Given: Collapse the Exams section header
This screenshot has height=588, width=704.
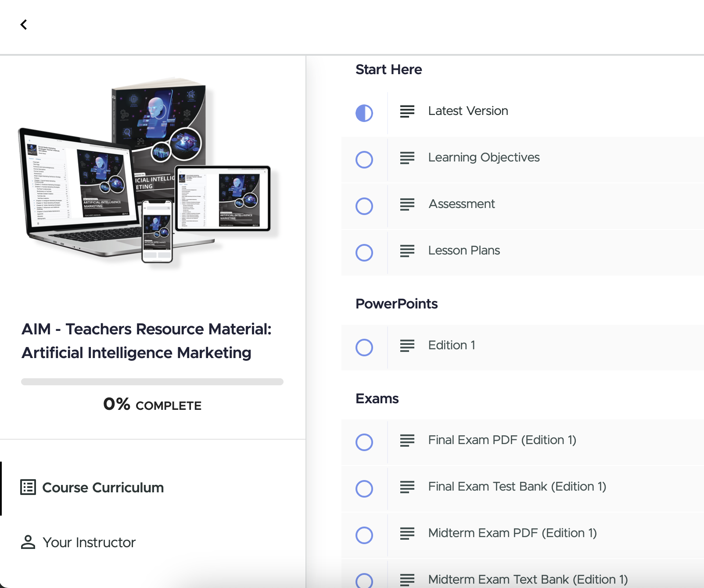Looking at the screenshot, I should (377, 399).
